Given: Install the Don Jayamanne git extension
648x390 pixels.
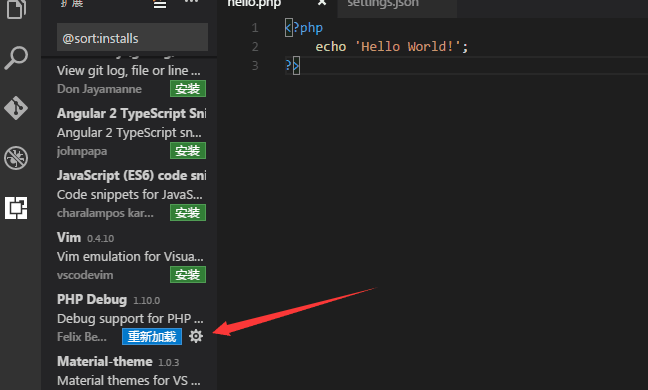Looking at the screenshot, I should click(188, 89).
